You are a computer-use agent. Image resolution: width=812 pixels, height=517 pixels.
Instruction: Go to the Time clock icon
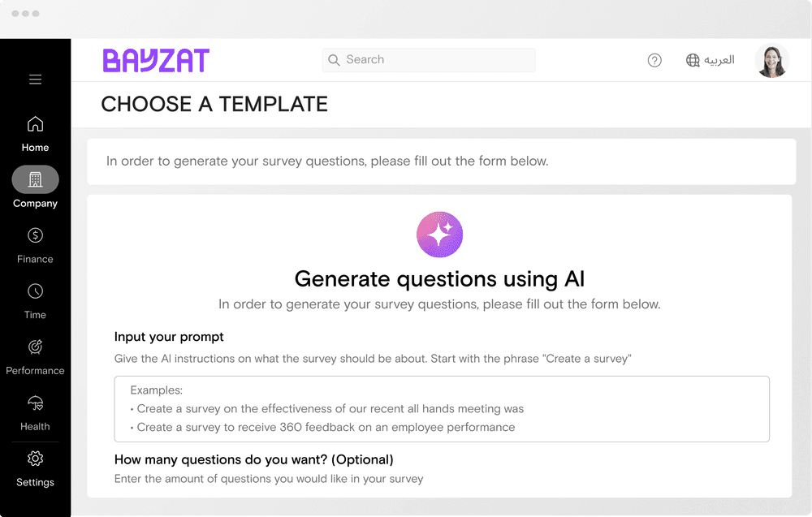point(35,291)
